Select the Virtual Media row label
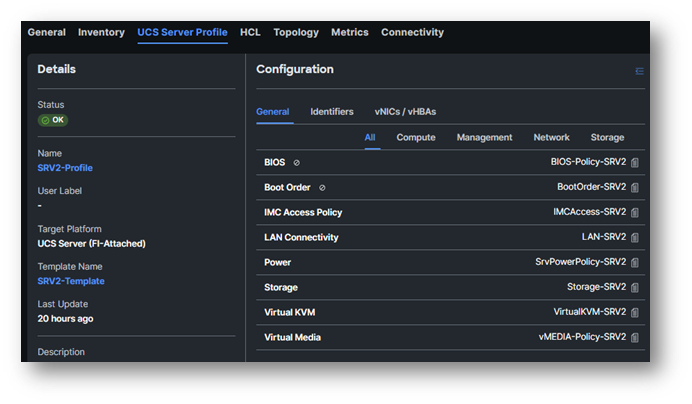Screen dimensions: 692x404 tap(293, 337)
